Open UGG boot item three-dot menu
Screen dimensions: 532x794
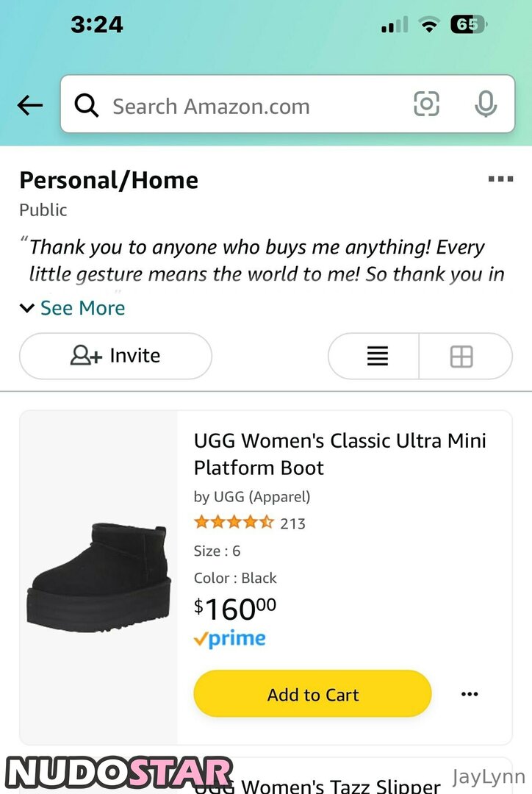[x=470, y=694]
